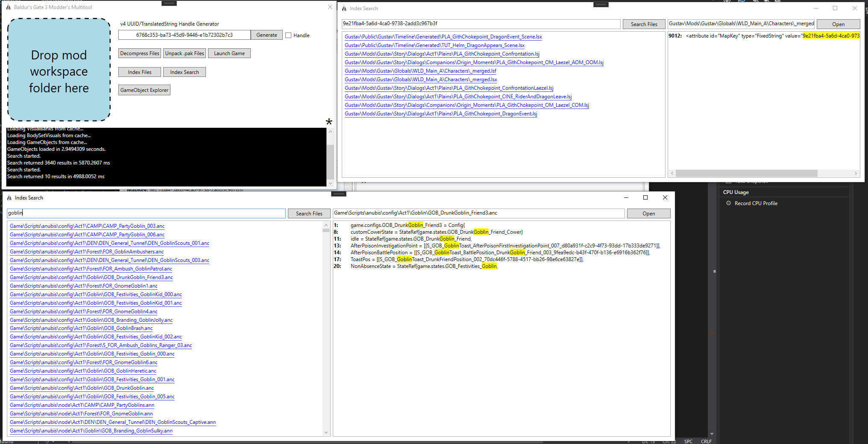Image resolution: width=868 pixels, height=444 pixels.
Task: Click the CPU Usage heading
Action: pos(736,192)
